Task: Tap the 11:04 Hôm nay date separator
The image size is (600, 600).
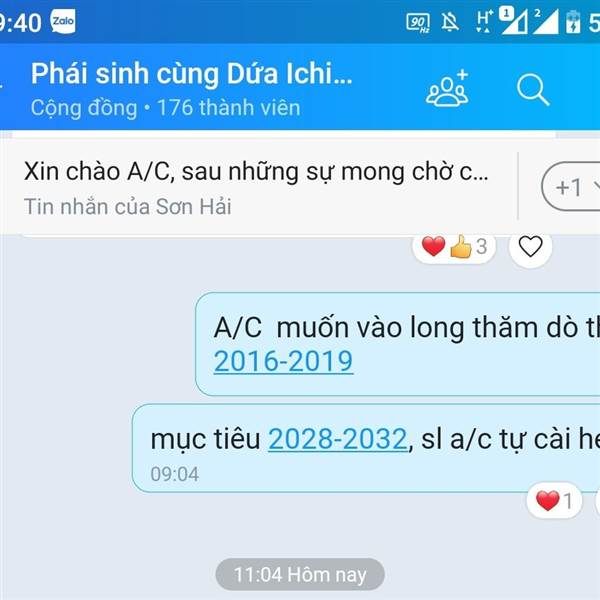Action: (300, 574)
